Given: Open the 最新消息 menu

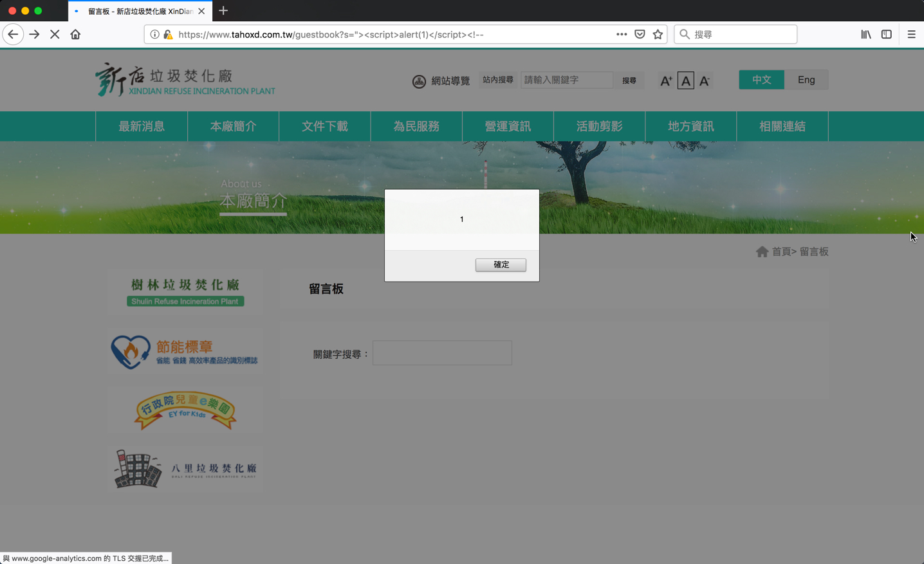Looking at the screenshot, I should click(142, 127).
